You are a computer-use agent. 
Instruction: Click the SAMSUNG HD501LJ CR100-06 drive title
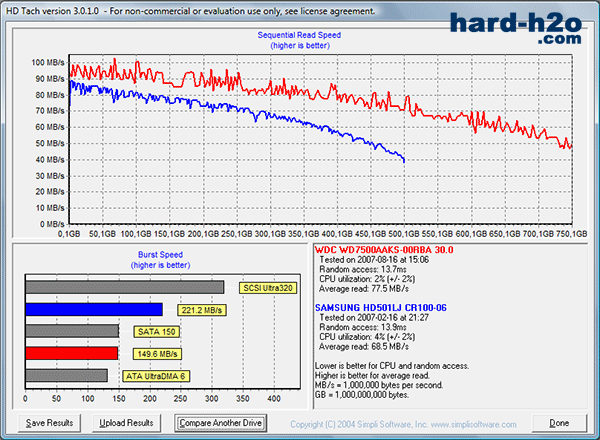(x=381, y=308)
